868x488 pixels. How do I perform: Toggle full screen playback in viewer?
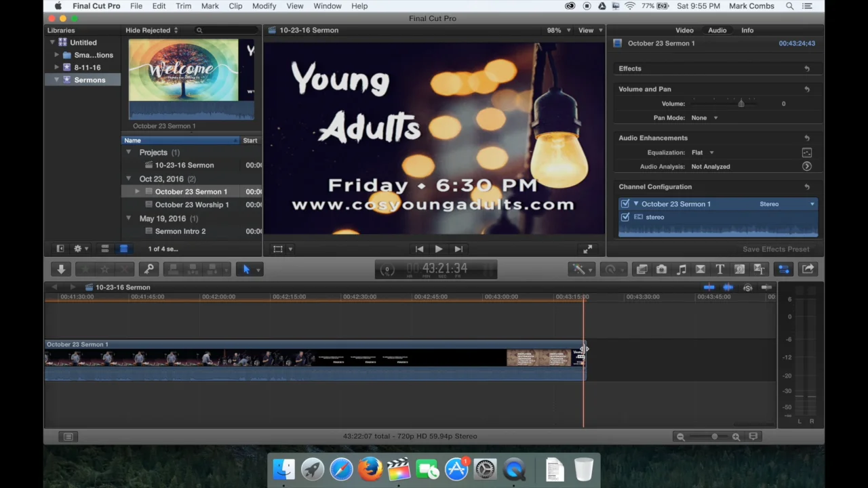588,249
